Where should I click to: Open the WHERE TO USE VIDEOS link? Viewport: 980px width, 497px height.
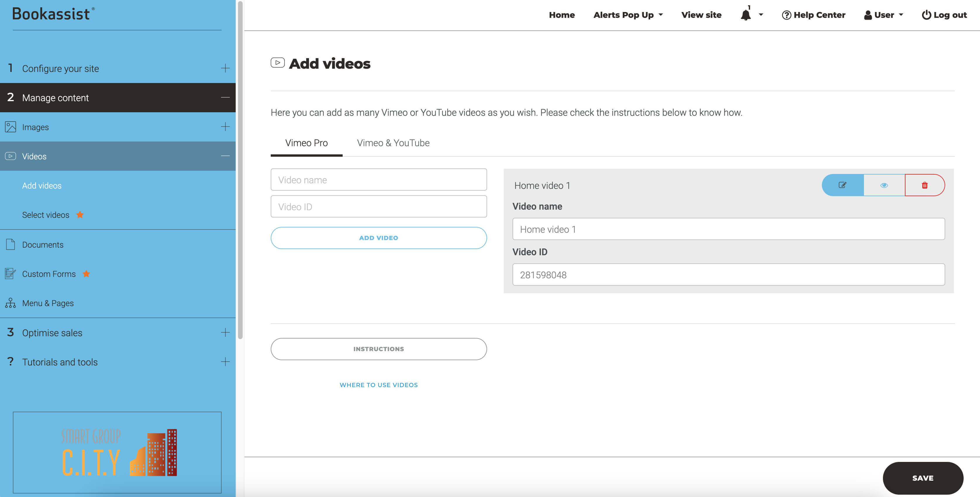[378, 385]
